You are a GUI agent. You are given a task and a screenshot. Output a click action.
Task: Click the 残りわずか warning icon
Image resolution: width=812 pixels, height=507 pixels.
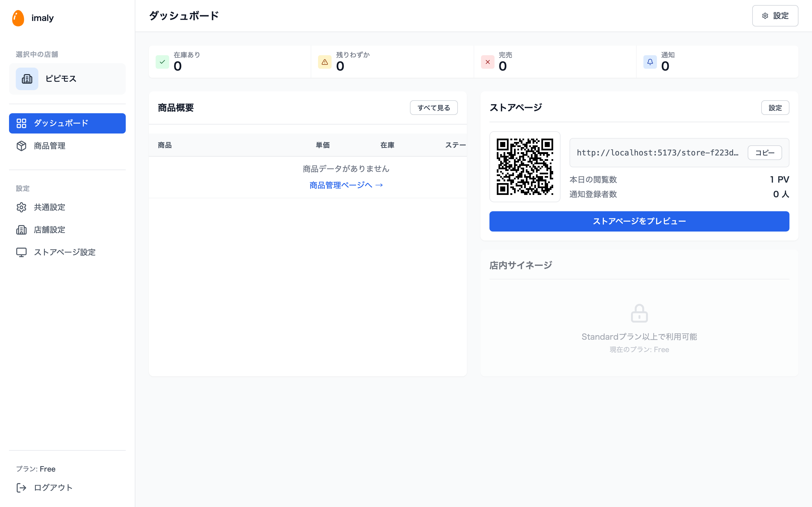click(x=325, y=62)
